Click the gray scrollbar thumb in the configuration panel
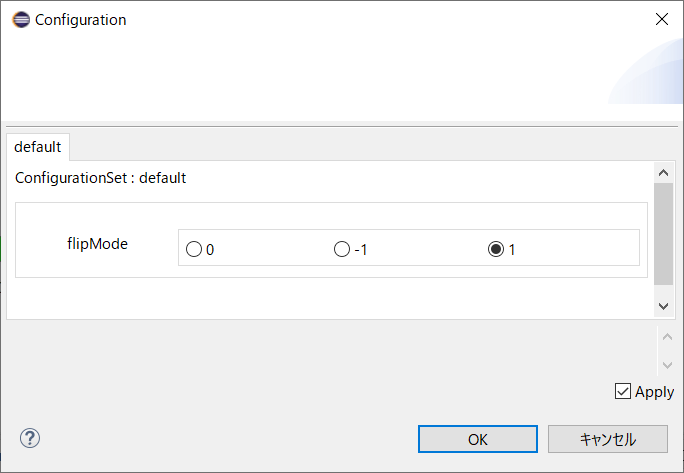This screenshot has width=684, height=473. click(x=663, y=234)
